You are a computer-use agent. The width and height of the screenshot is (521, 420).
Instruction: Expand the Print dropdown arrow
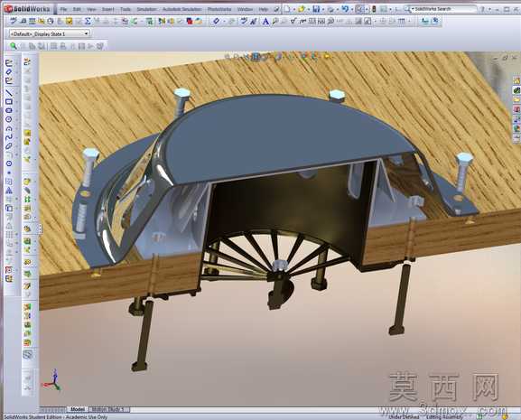(x=338, y=10)
